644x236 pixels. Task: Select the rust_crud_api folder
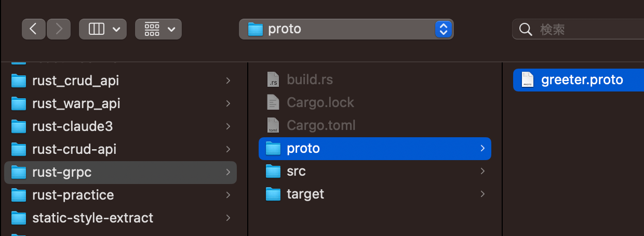click(75, 81)
